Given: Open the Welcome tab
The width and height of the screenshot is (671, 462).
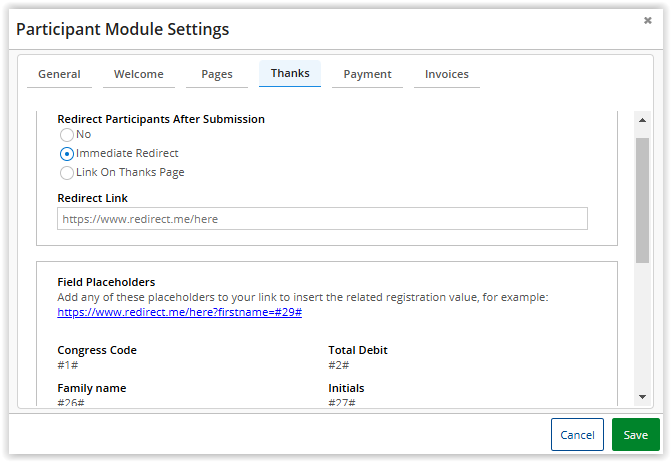Looking at the screenshot, I should [139, 74].
